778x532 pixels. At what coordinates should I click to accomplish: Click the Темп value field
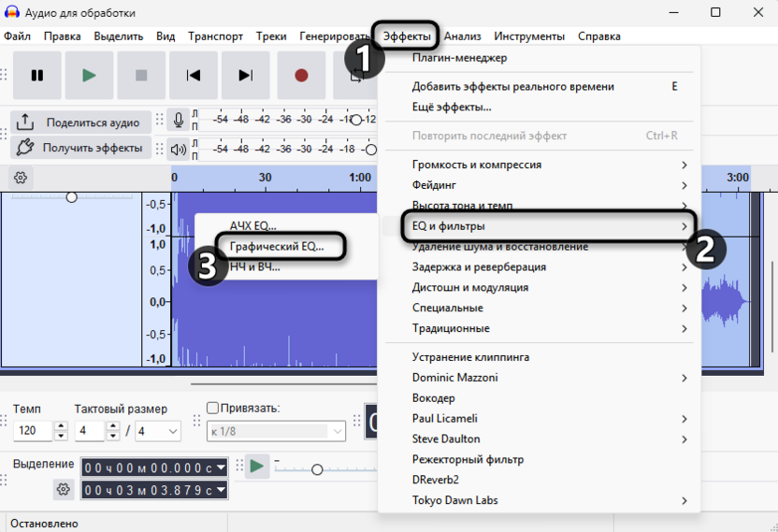(x=34, y=431)
